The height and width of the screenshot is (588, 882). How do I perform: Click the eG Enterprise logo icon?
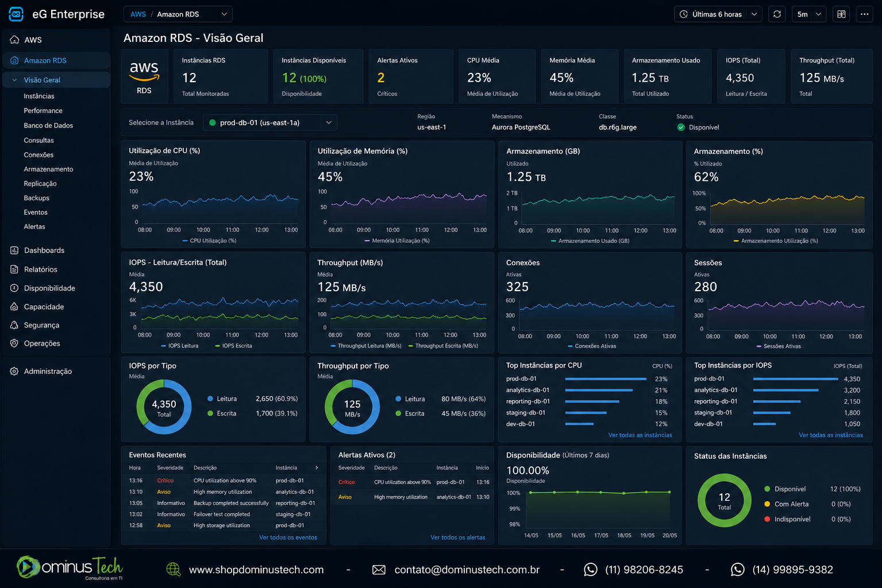point(16,14)
